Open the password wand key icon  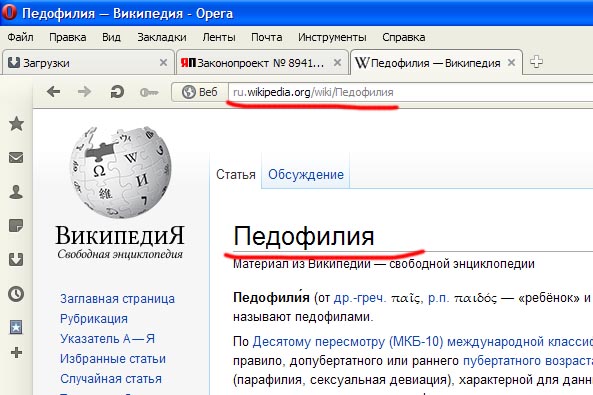tap(149, 92)
